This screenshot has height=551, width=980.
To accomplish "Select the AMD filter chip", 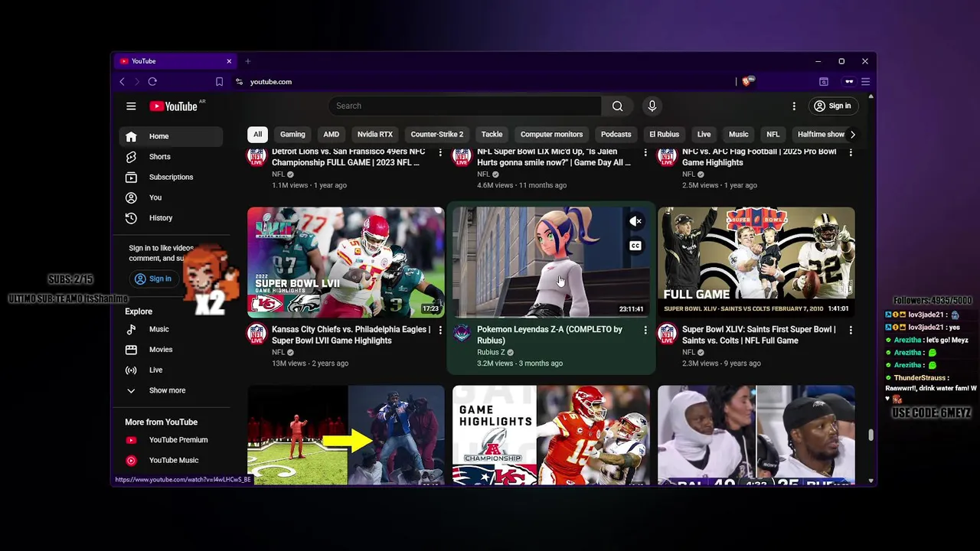I will [331, 135].
